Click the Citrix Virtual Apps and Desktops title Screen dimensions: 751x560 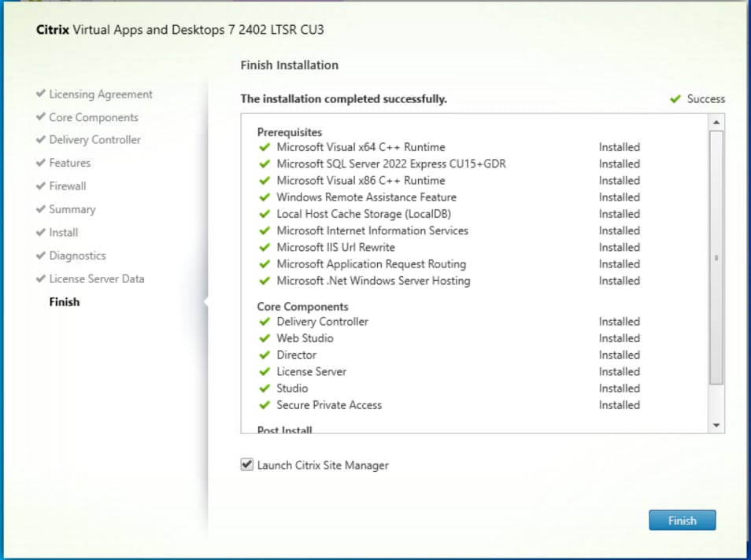click(x=180, y=30)
